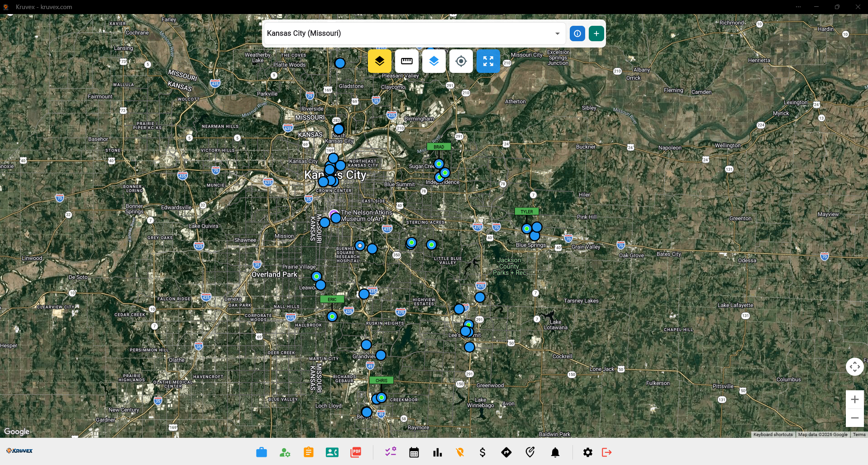Image resolution: width=868 pixels, height=465 pixels.
Task: Click the blue marker near North Kansas City
Action: pos(339,129)
